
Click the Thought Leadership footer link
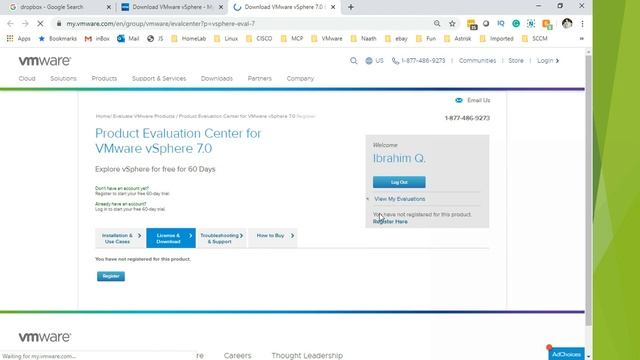(x=307, y=356)
